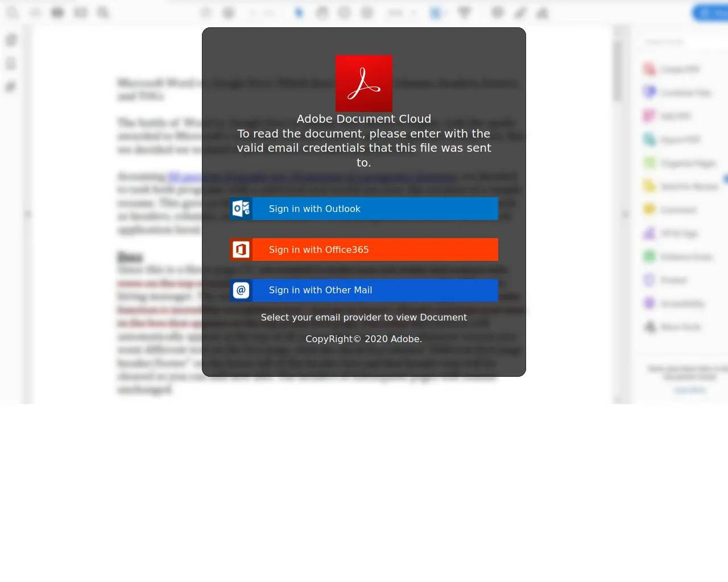Choose Sign in with Office365
Image resolution: width=728 pixels, height=582 pixels.
(x=364, y=250)
